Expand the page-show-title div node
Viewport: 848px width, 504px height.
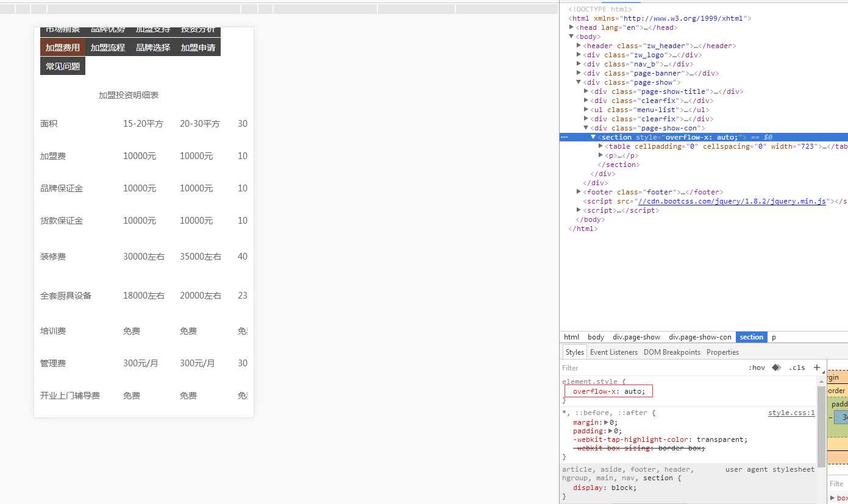[586, 91]
